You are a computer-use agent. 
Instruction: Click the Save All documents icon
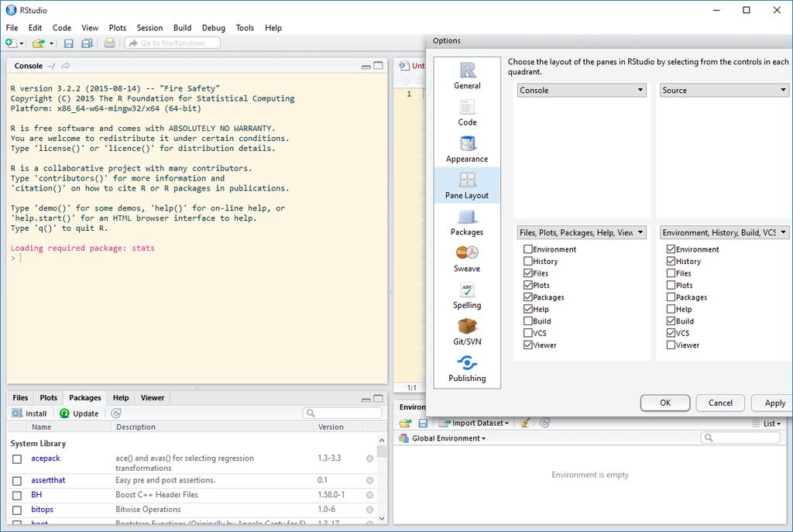pyautogui.click(x=87, y=43)
